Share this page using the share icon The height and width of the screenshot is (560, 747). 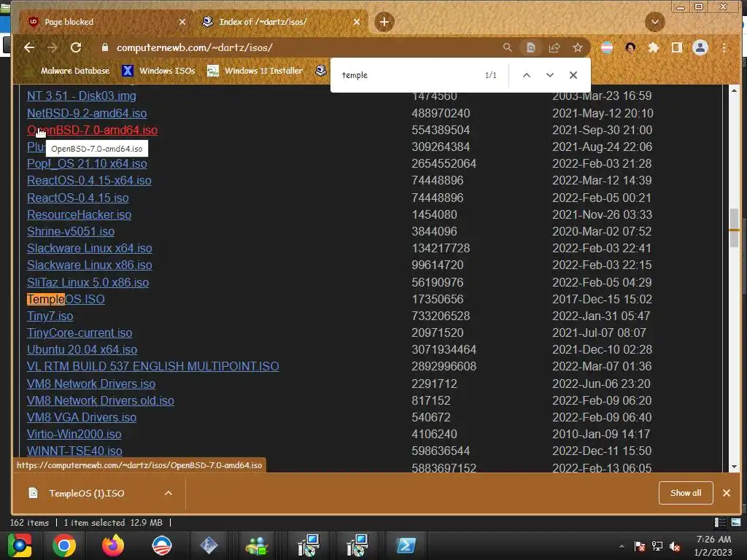(x=554, y=47)
